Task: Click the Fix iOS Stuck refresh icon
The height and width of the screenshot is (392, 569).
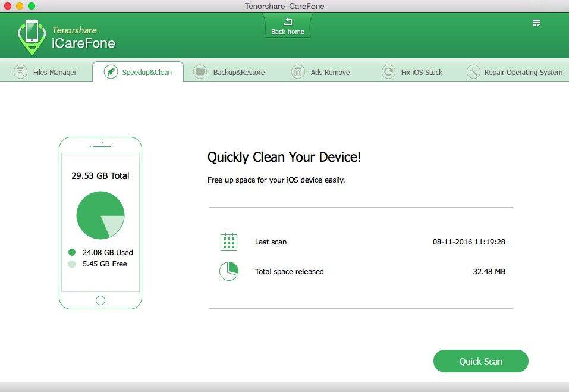Action: [388, 71]
